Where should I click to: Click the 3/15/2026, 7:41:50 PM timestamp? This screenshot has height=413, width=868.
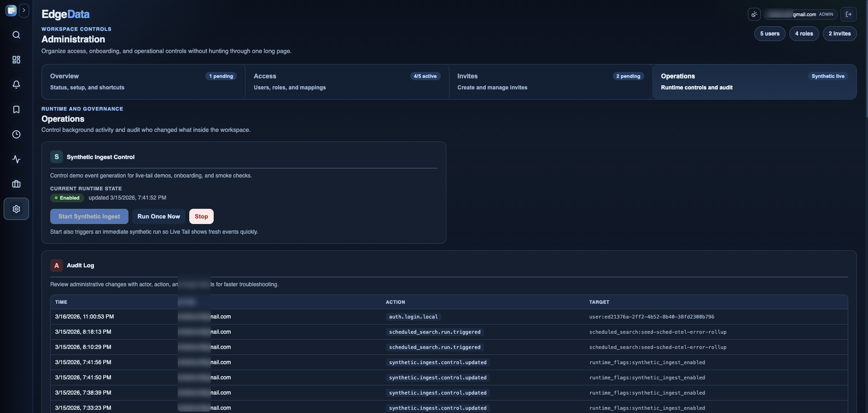click(x=83, y=378)
